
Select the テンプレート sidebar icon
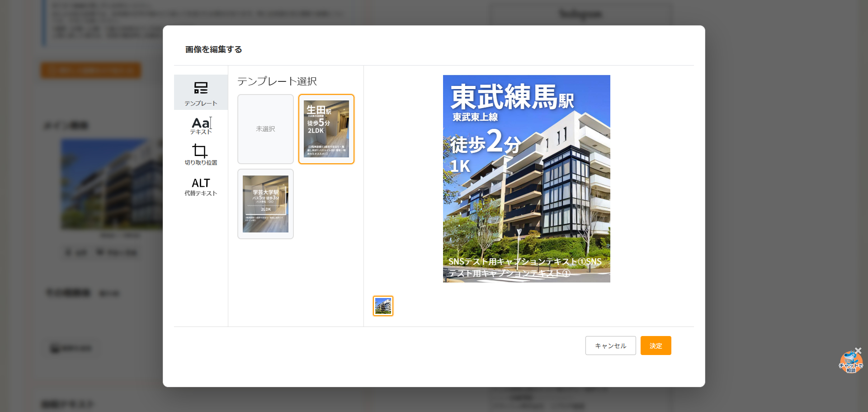[x=201, y=92]
